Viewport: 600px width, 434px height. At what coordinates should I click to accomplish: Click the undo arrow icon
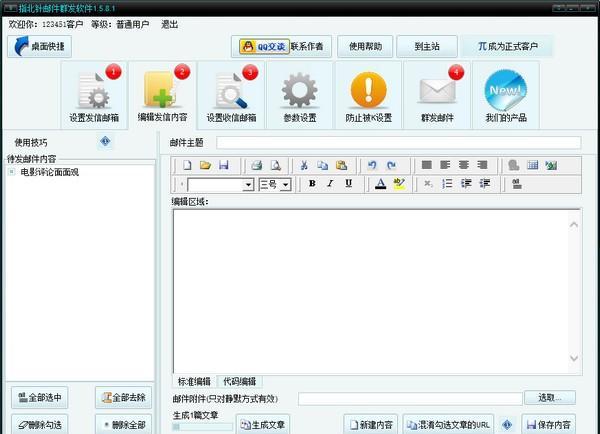pyautogui.click(x=372, y=165)
